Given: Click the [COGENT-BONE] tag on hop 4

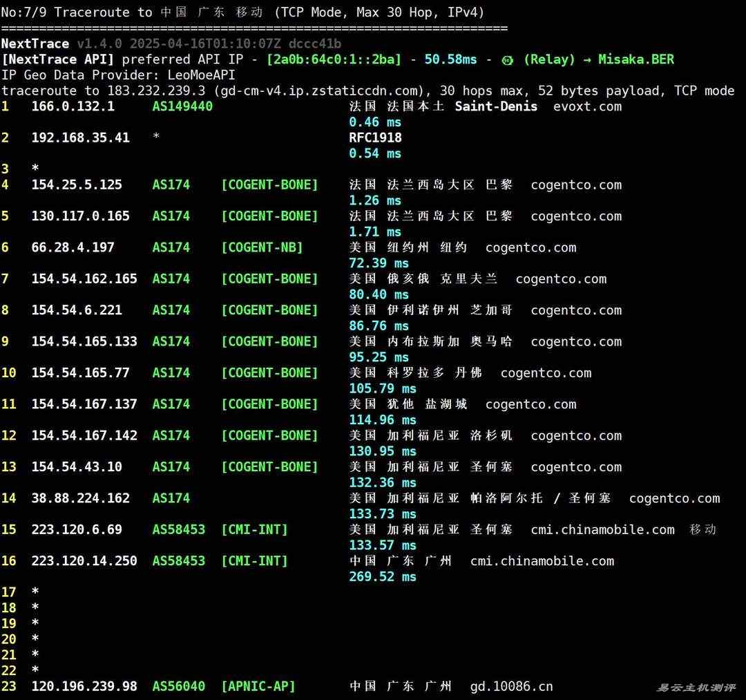Looking at the screenshot, I should pyautogui.click(x=270, y=185).
